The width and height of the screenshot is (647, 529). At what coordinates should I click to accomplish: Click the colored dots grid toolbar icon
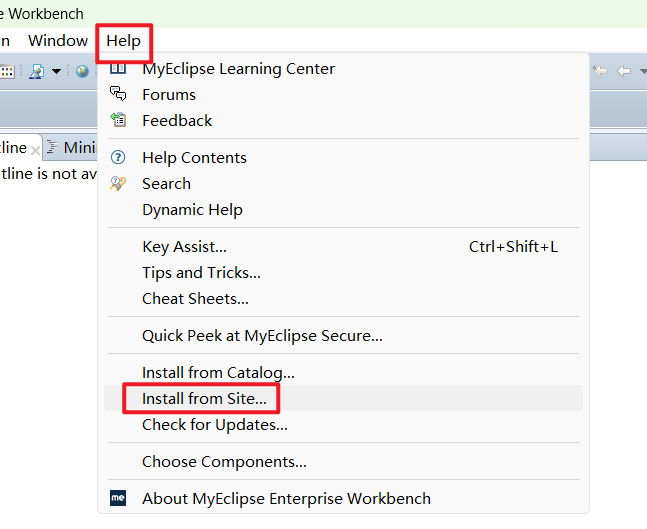[7, 71]
